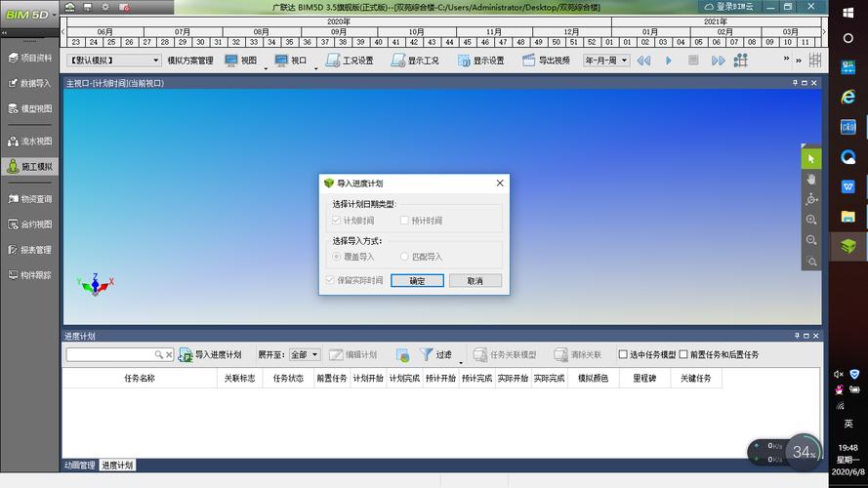Toggle 前置任务和后置任务 checkbox
Image resolution: width=868 pixels, height=488 pixels.
[x=683, y=355]
